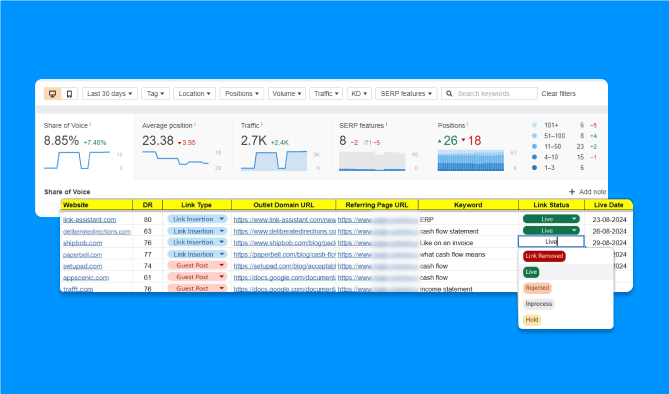Screen dimensions: 669x394
Task: Click info icon next to Share of Voice
Action: [x=90, y=125]
